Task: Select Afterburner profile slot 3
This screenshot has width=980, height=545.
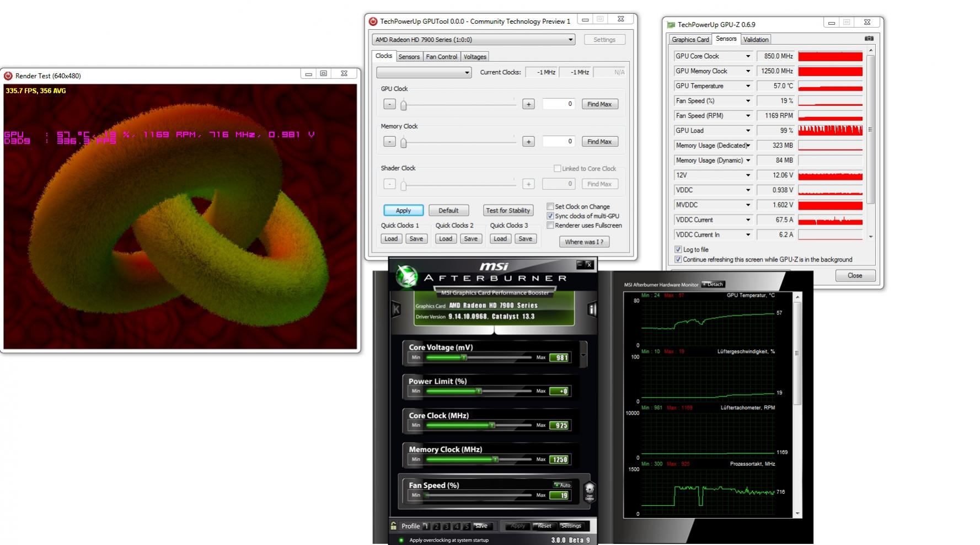Action: tap(446, 527)
